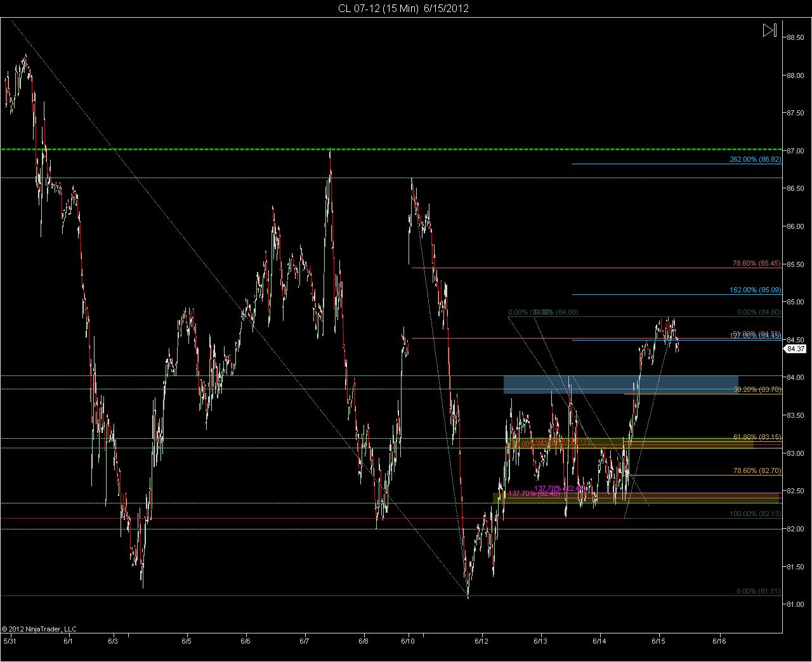Click the 88.50 price axis label
The height and width of the screenshot is (662, 812).
click(x=796, y=37)
